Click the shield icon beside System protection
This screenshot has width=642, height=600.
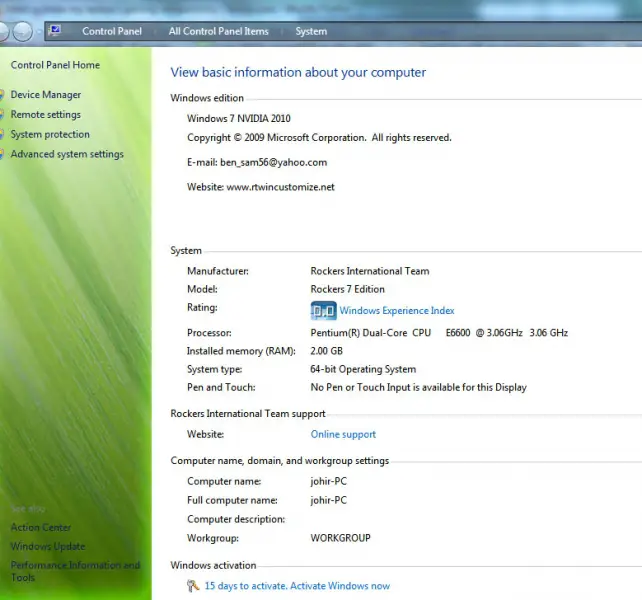pyautogui.click(x=2, y=134)
